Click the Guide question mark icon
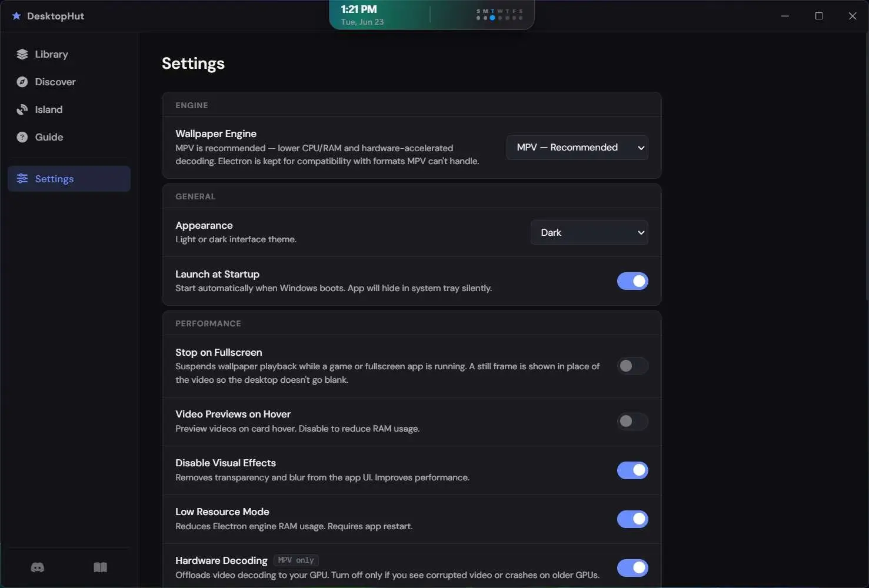869x588 pixels. point(22,137)
